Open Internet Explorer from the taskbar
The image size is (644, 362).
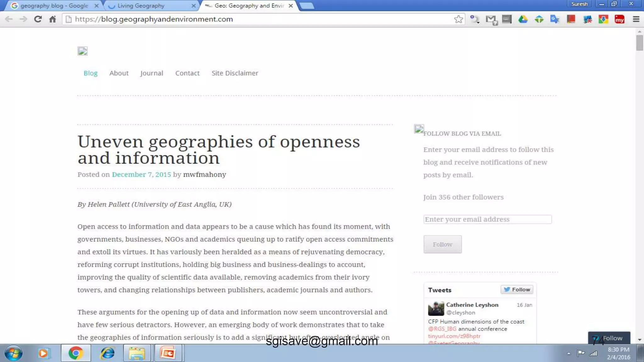click(x=107, y=353)
